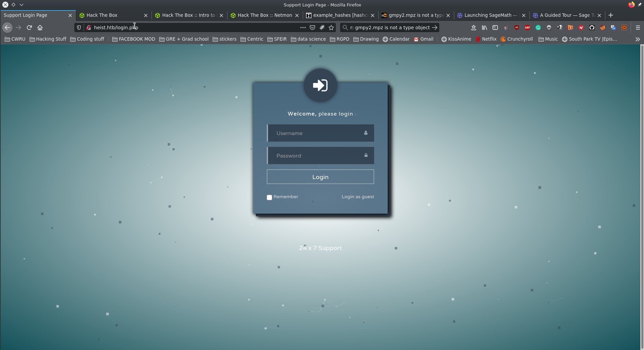Expand hidden bookmarks overflow chevron
Screen dimensions: 644x350
point(637,39)
